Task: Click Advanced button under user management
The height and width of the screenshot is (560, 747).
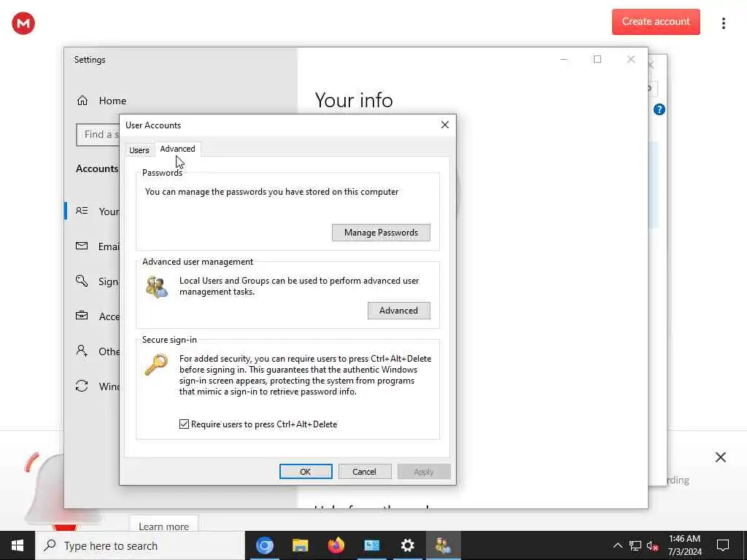Action: pos(399,311)
